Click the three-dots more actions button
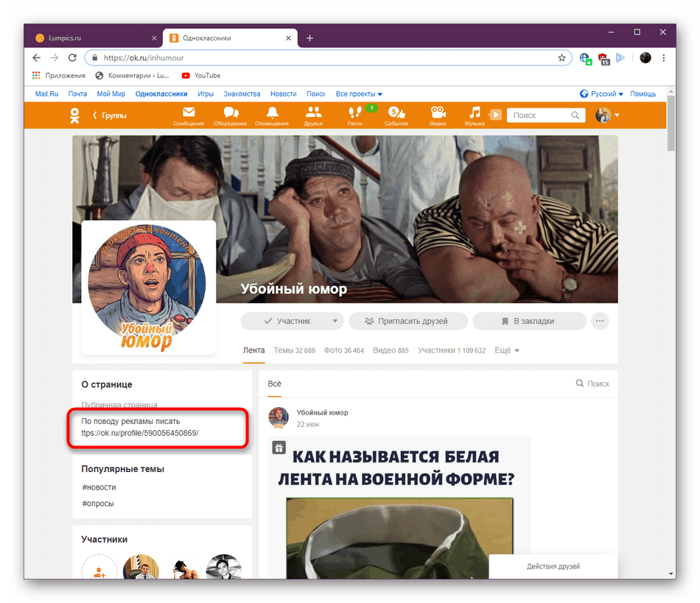700x603 pixels. point(600,321)
